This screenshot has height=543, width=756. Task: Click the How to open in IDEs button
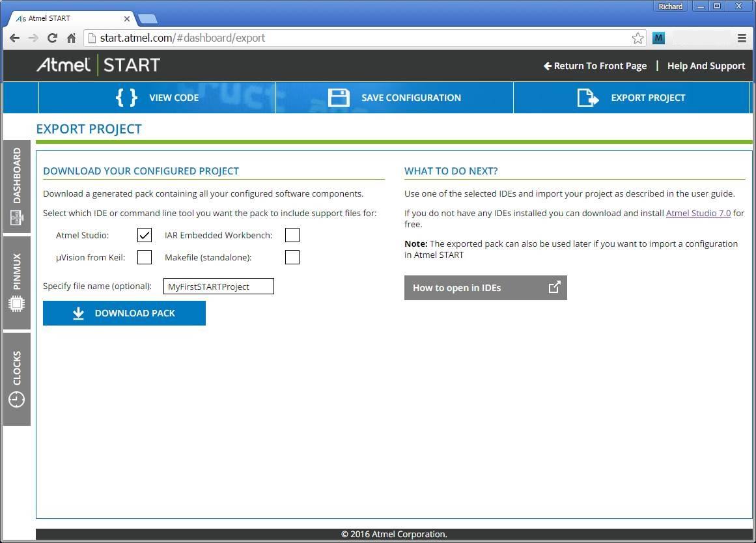point(485,288)
